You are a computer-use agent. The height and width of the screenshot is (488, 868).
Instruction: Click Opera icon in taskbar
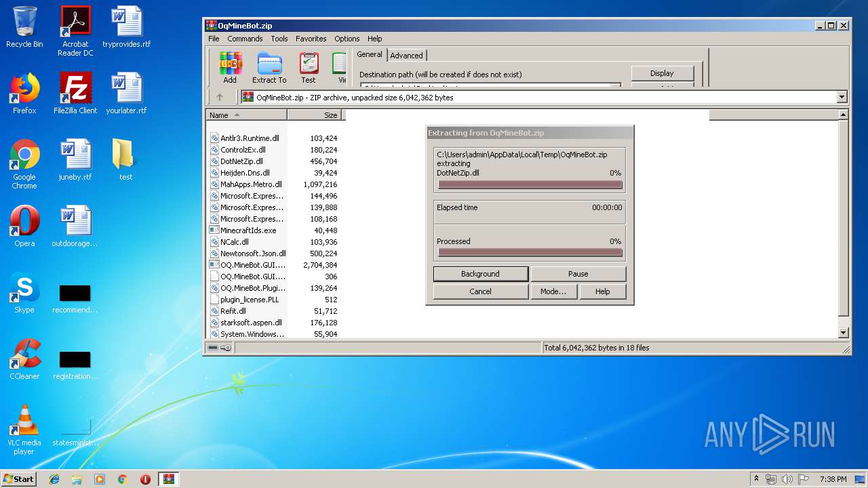(x=145, y=479)
